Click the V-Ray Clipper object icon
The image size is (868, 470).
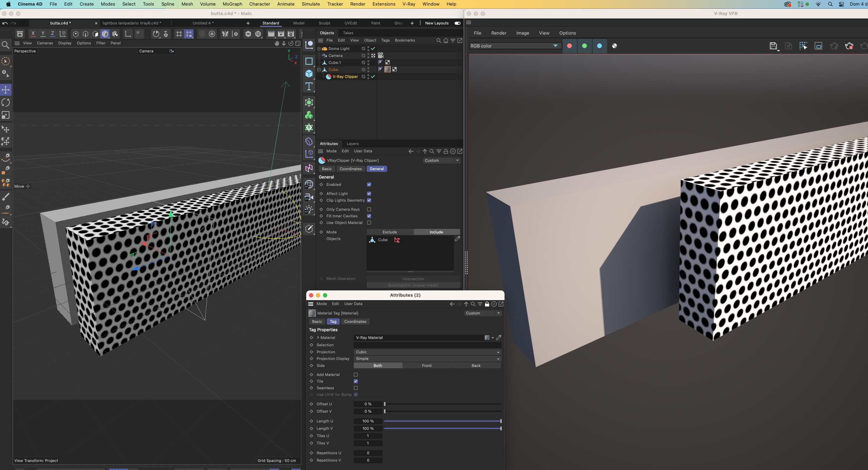pos(329,77)
